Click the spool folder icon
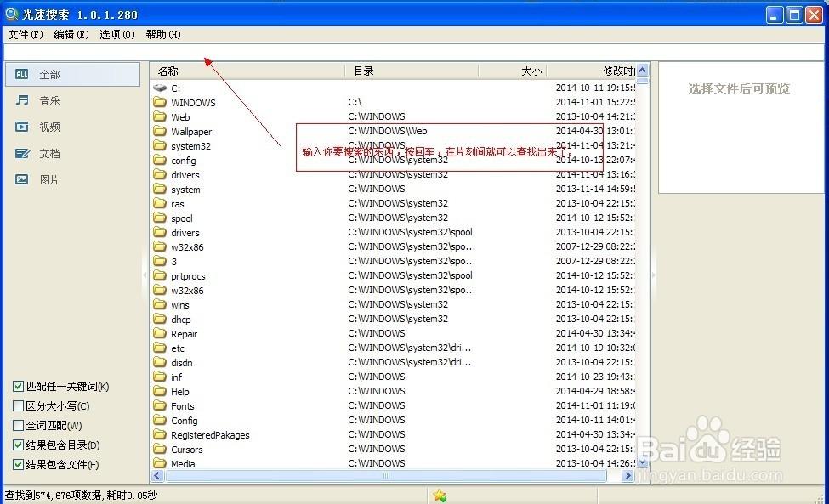This screenshot has width=829, height=504. 160,218
